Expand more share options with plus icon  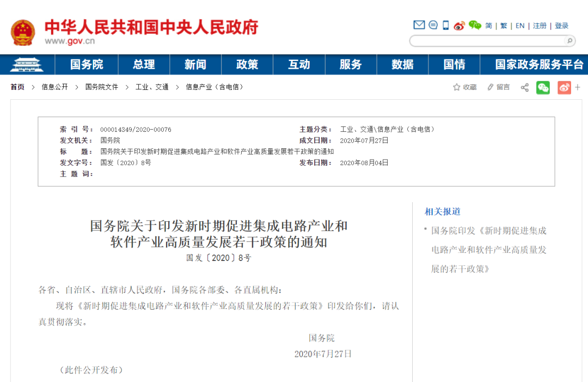[578, 87]
